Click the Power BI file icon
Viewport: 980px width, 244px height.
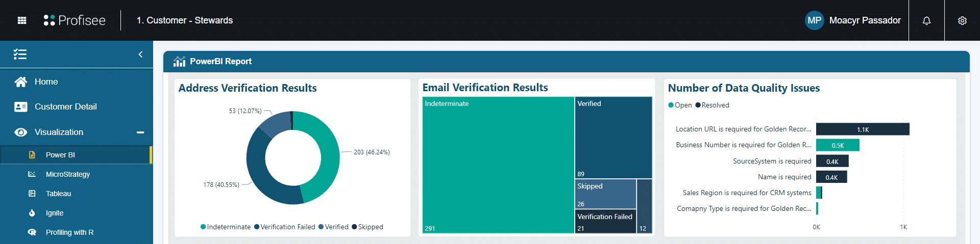[x=32, y=155]
